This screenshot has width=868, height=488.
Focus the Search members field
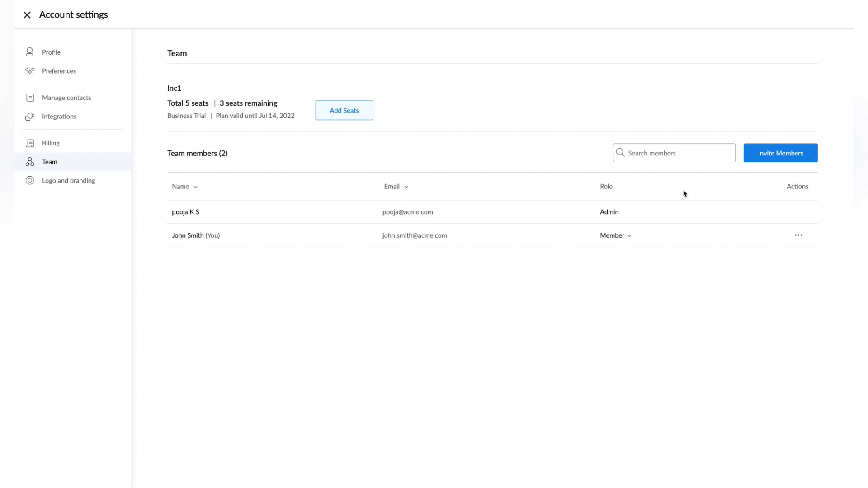coord(678,153)
